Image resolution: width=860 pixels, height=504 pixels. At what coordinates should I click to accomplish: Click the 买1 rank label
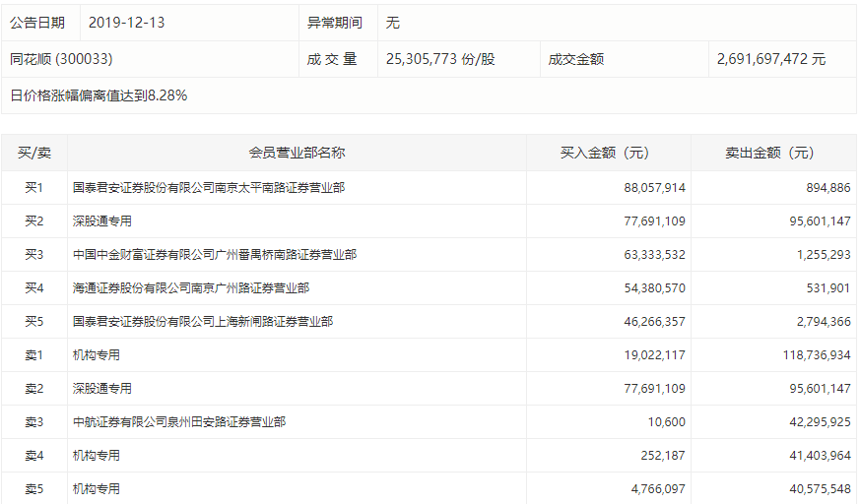pyautogui.click(x=34, y=188)
